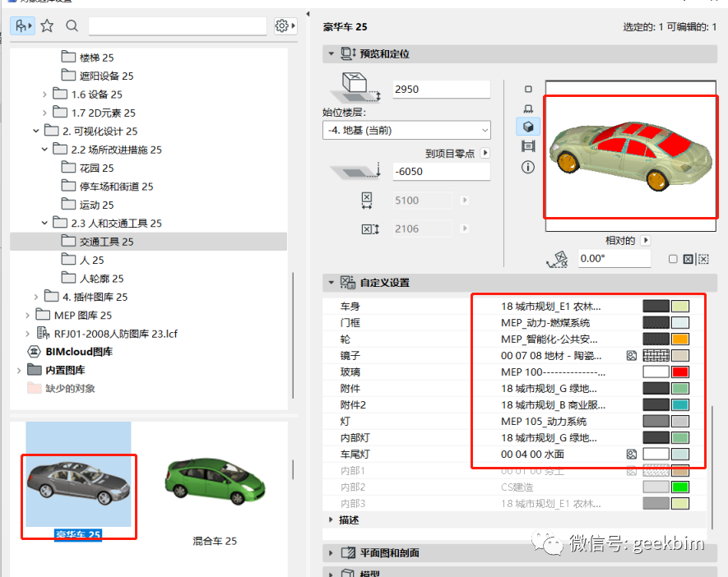728x577 pixels.
Task: Click the elevation-to-story box icon
Action: tap(355, 88)
